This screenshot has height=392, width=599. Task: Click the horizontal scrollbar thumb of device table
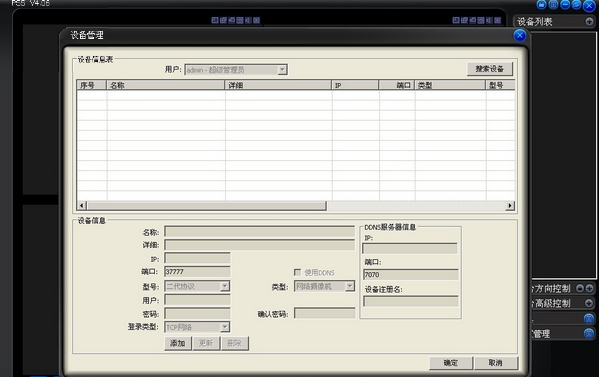pos(207,206)
